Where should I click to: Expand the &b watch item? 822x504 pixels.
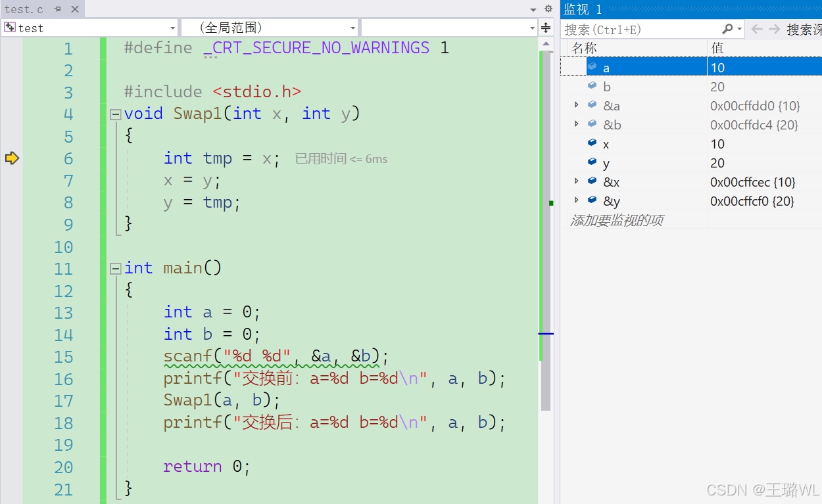[577, 124]
